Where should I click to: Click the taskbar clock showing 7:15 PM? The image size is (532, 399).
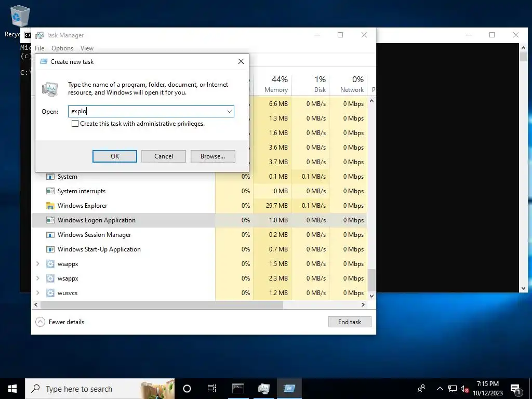[x=487, y=389]
